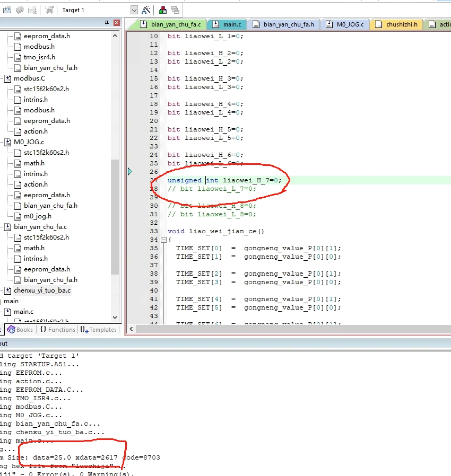The height and width of the screenshot is (476, 451).
Task: Click the Books tab book icon
Action: [x=11, y=329]
